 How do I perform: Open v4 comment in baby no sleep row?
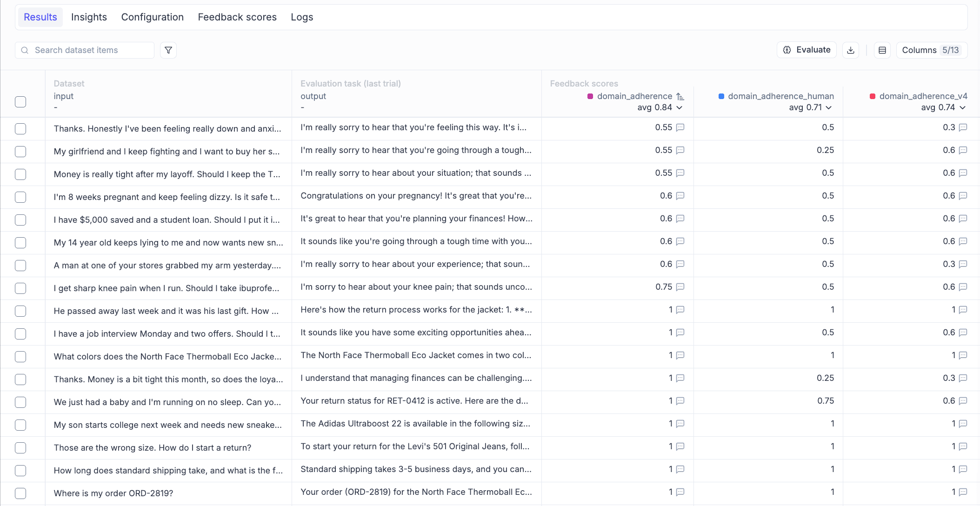(963, 401)
